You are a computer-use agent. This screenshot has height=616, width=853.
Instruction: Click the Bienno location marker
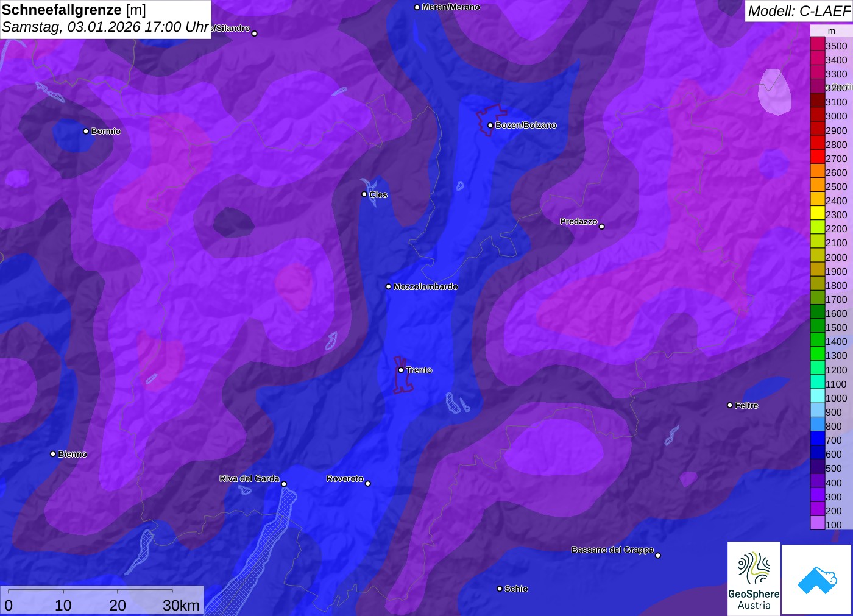53,454
